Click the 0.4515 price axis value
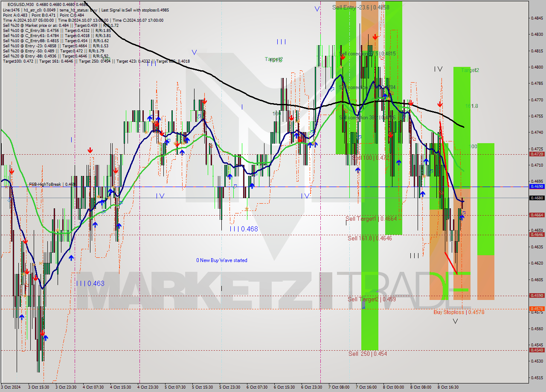The height and width of the screenshot is (392, 546). [x=537, y=377]
